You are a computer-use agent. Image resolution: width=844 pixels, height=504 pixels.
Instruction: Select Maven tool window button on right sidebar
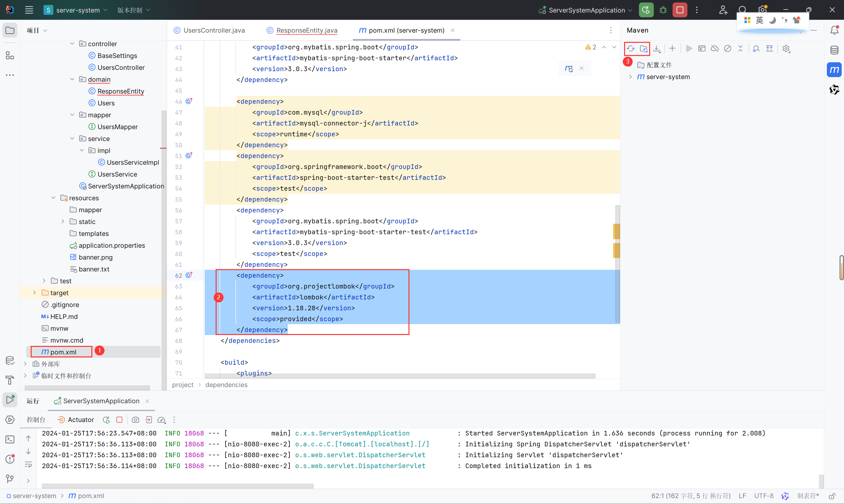tap(834, 70)
